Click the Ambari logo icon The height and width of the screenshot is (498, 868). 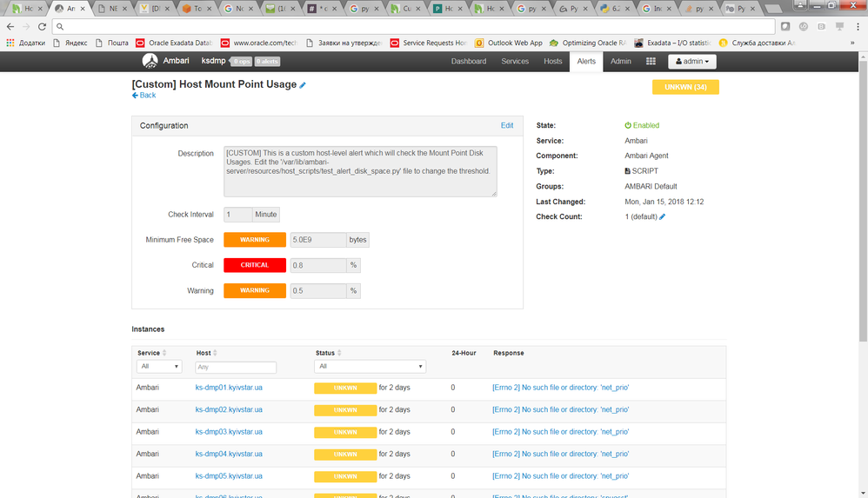(x=150, y=61)
